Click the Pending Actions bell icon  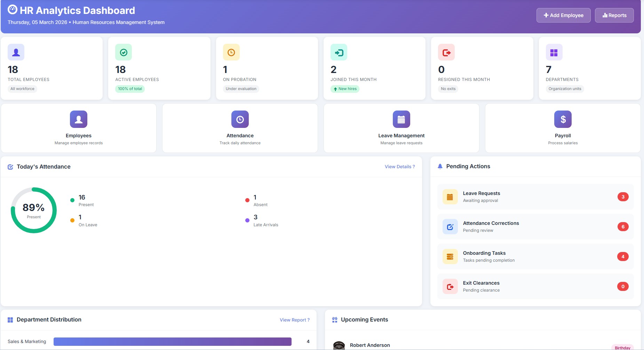[441, 166]
